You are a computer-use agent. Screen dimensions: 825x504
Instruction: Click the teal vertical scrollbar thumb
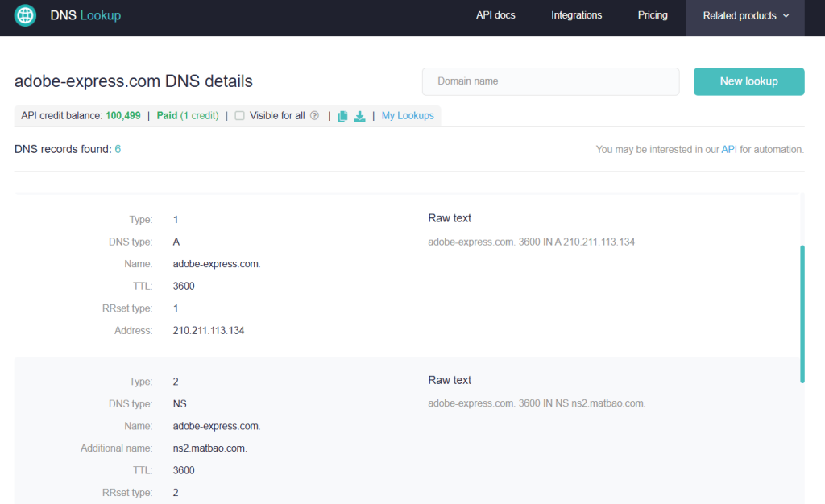(802, 314)
